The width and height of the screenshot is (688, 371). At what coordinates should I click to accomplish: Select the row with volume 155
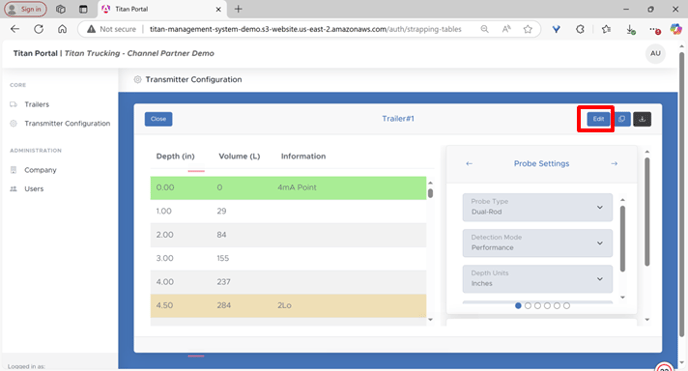pos(288,258)
